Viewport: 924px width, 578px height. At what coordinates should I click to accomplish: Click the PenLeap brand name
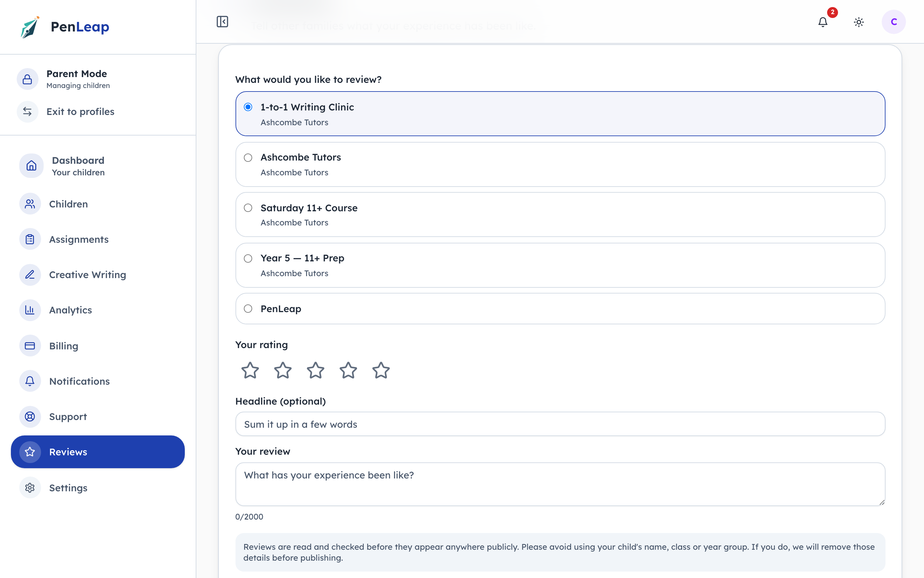tap(80, 27)
